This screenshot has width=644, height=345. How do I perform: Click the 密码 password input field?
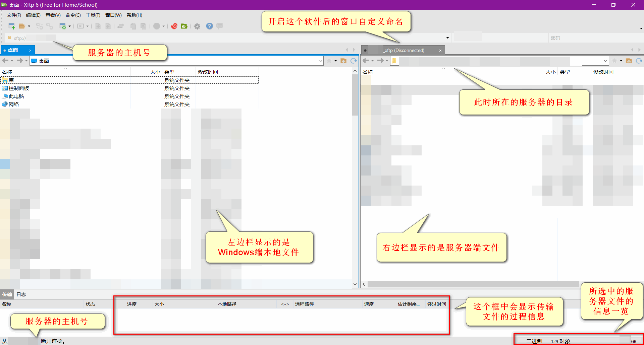595,38
